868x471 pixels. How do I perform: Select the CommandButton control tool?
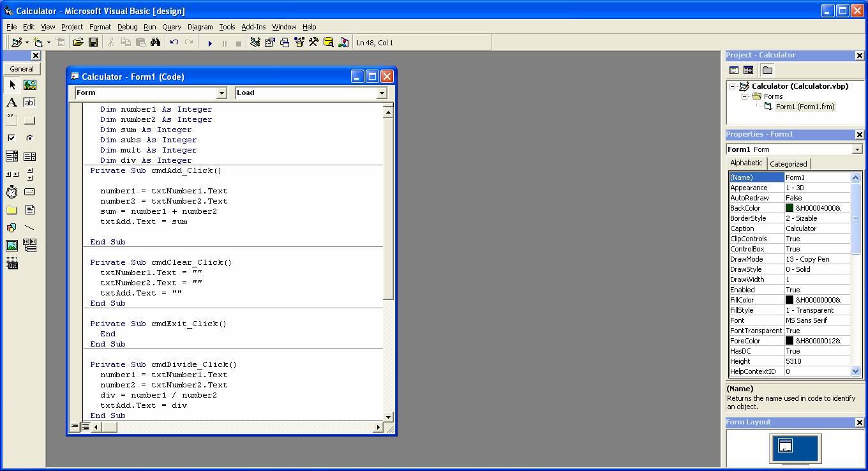(x=29, y=120)
